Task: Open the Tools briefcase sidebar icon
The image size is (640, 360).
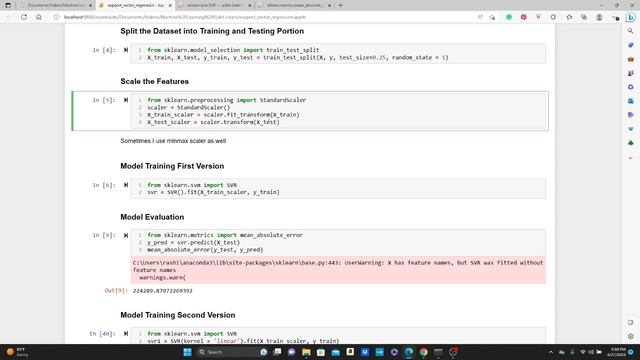Action: coord(631,59)
